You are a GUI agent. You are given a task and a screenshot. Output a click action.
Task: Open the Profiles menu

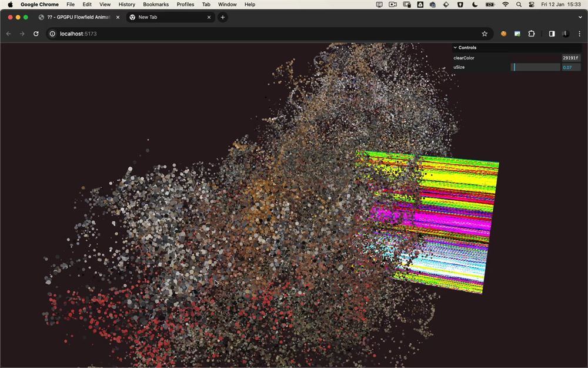click(x=185, y=5)
